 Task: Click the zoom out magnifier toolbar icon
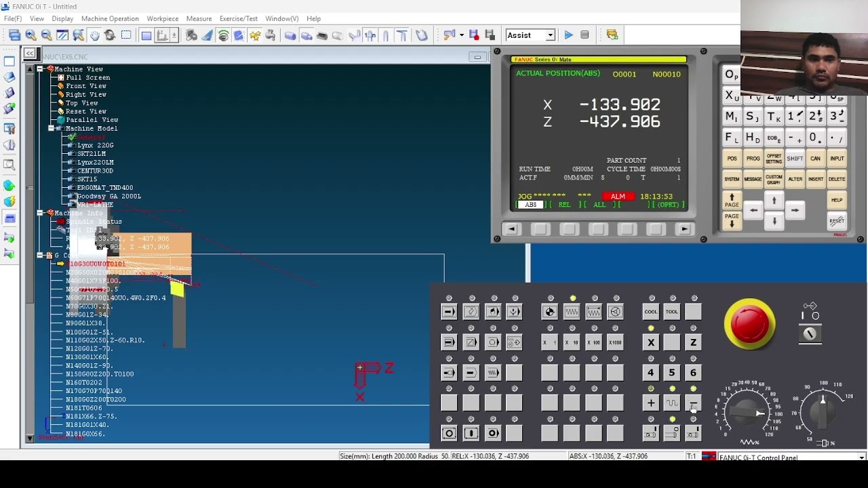click(x=46, y=35)
